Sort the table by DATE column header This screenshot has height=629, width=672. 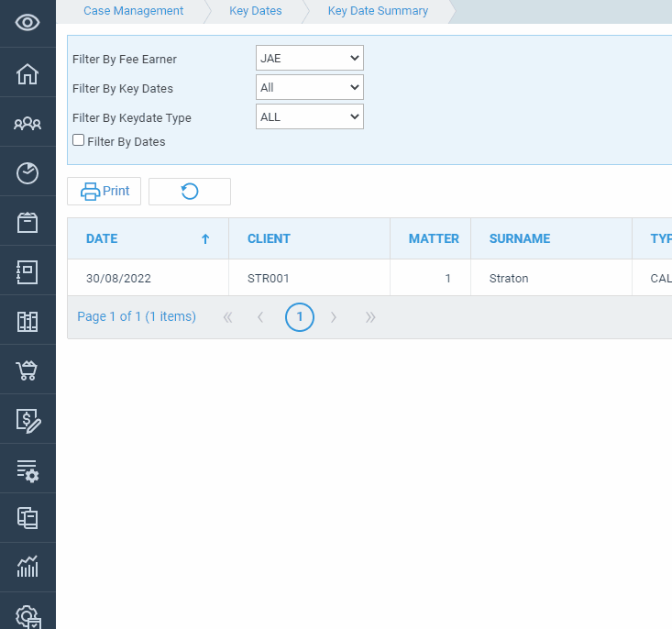102,238
